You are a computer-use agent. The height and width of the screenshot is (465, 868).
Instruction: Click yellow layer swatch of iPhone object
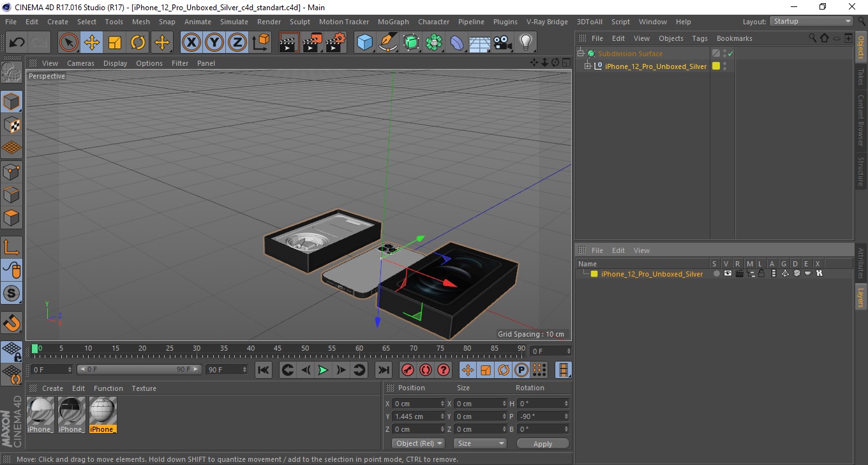716,66
